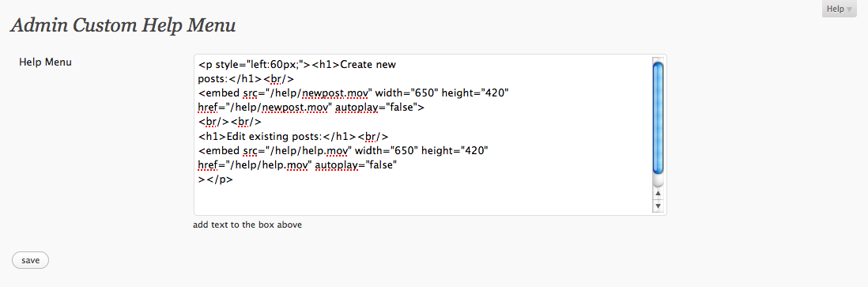This screenshot has width=868, height=287.
Task: Click the save button
Action: [31, 260]
